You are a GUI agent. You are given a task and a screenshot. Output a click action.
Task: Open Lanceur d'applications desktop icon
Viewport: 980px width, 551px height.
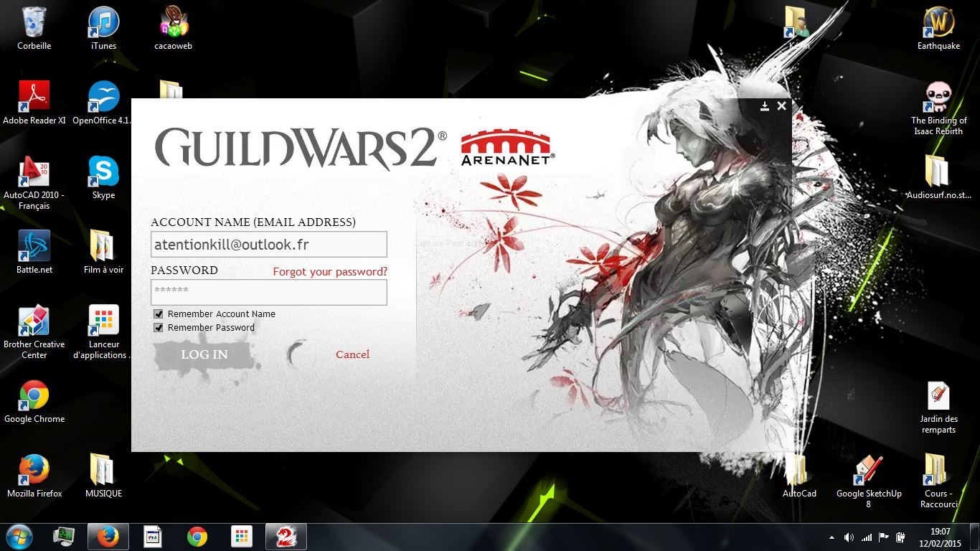pos(102,332)
